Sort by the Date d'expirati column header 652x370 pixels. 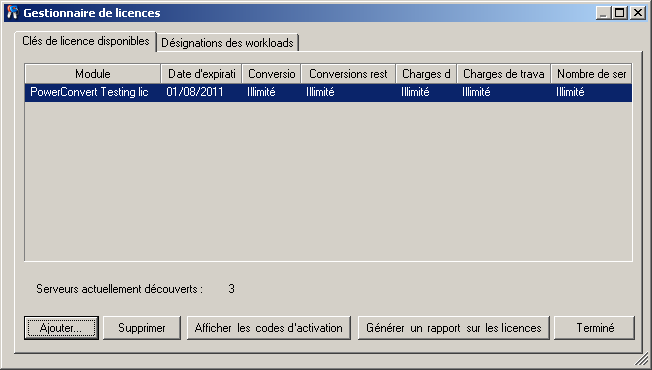pyautogui.click(x=201, y=74)
